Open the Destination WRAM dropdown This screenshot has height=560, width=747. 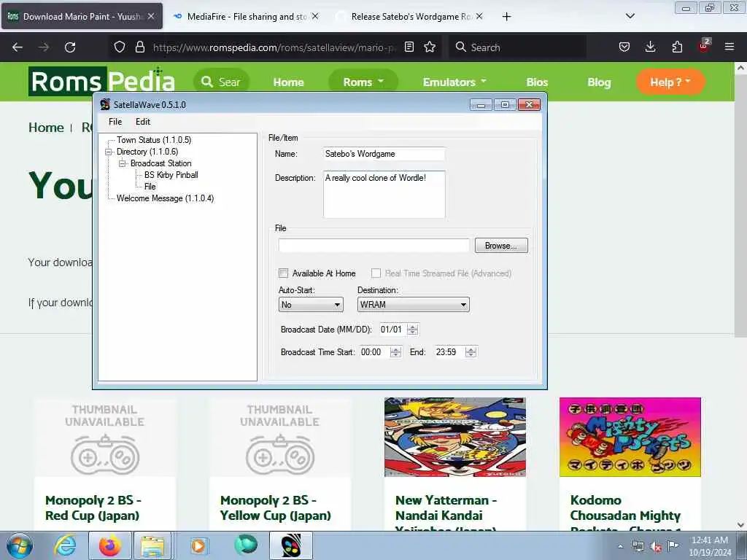pos(413,305)
